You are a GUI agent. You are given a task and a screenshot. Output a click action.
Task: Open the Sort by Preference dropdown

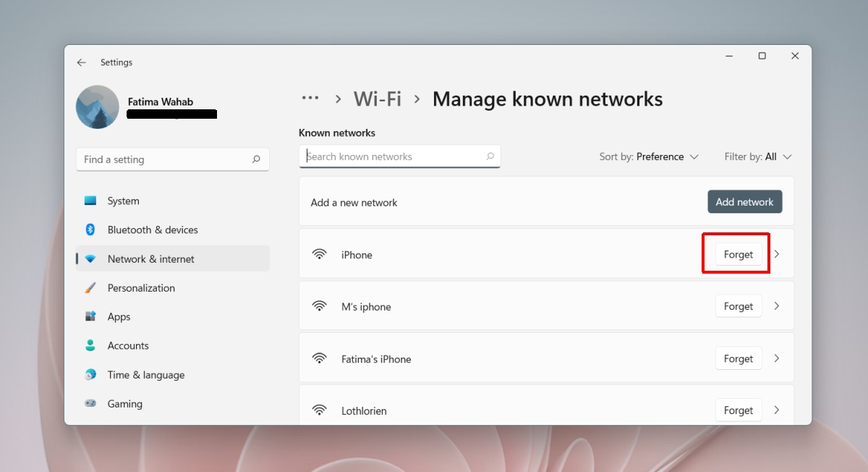[x=649, y=156]
